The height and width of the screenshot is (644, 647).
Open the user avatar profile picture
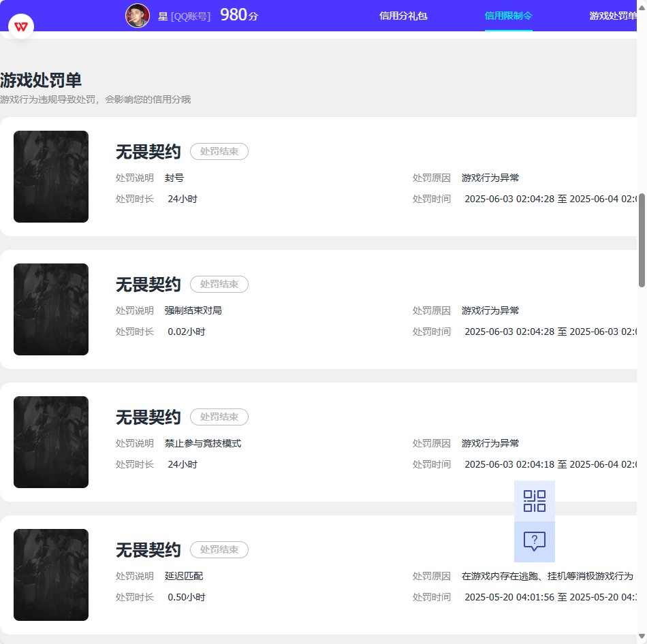pos(138,16)
